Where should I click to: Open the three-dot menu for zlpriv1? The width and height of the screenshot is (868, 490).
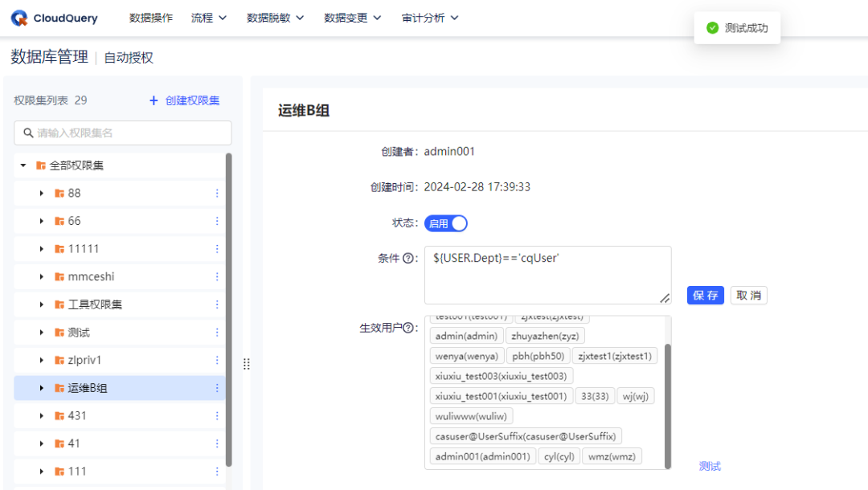click(x=216, y=360)
